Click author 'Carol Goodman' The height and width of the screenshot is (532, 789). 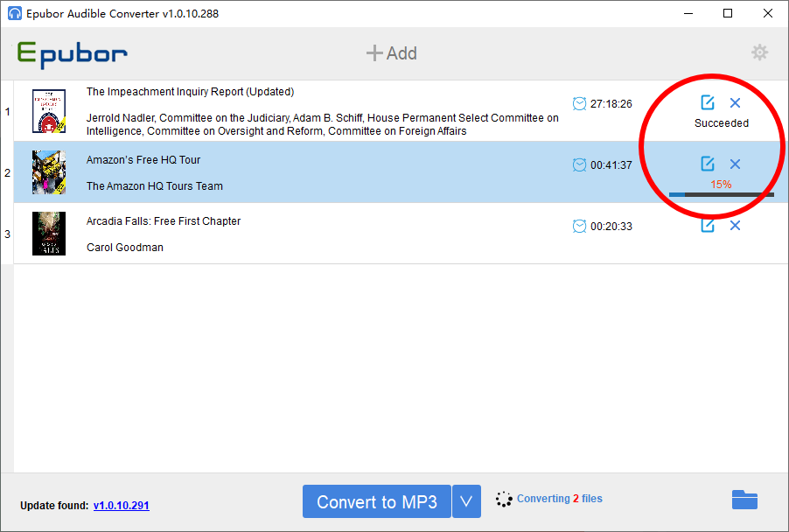125,247
